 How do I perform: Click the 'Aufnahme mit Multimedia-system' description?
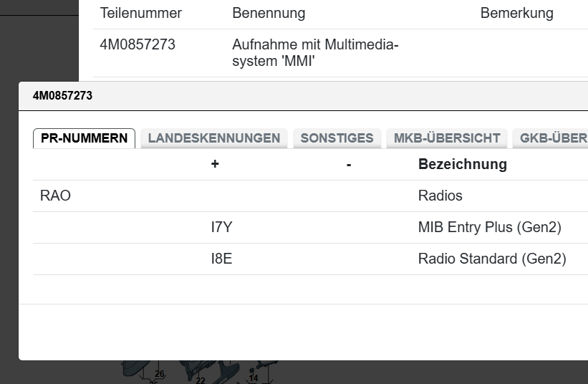(315, 54)
